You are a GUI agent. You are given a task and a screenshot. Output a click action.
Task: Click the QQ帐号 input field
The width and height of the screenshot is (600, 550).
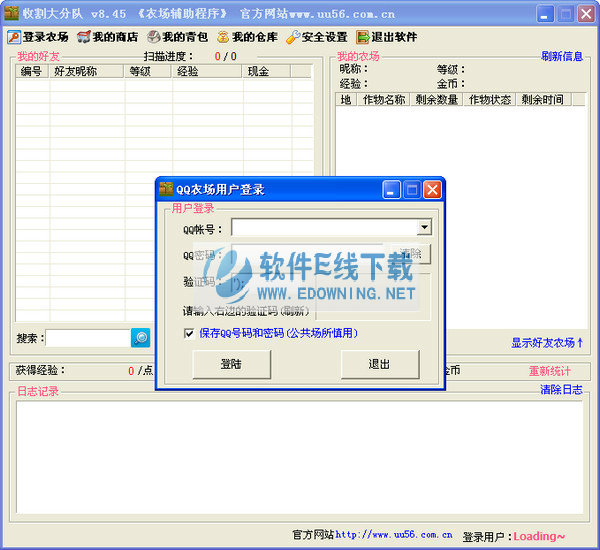click(324, 227)
